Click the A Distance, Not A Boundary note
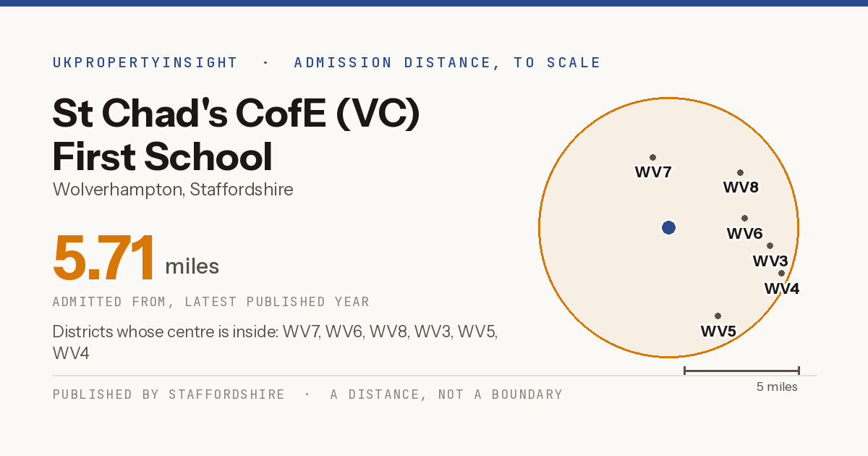 point(446,394)
